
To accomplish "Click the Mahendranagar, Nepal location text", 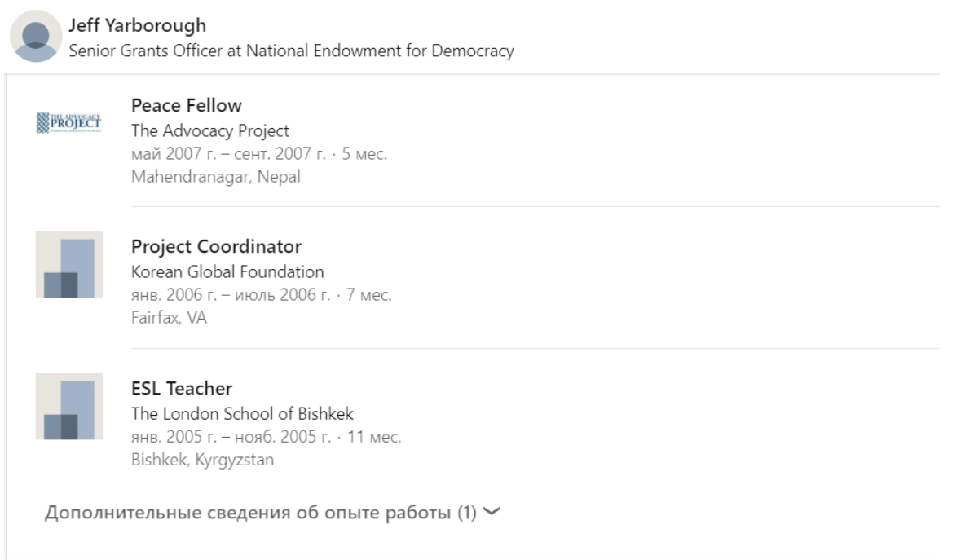I will click(x=216, y=176).
